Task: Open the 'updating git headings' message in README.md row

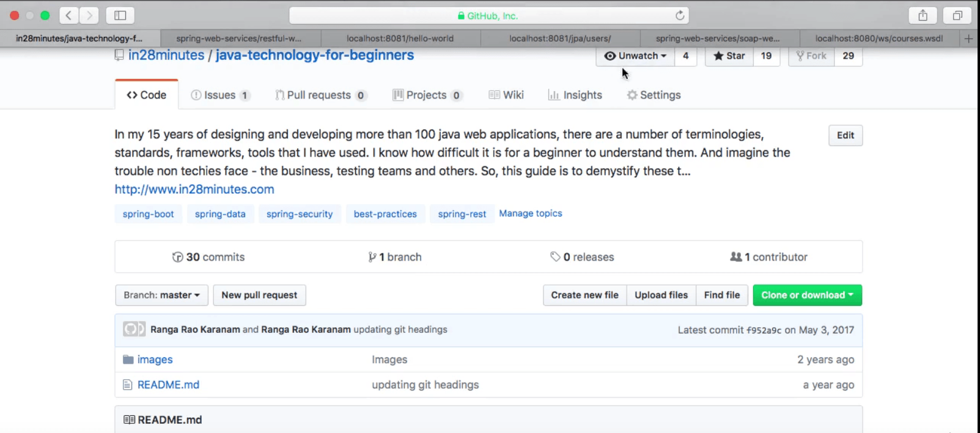Action: click(x=426, y=385)
